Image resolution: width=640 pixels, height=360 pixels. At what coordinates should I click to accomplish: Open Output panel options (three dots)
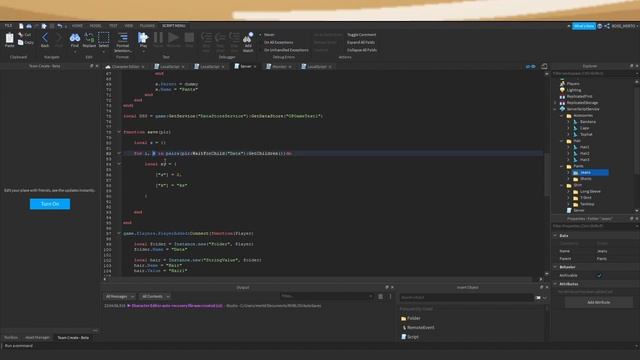(x=390, y=296)
